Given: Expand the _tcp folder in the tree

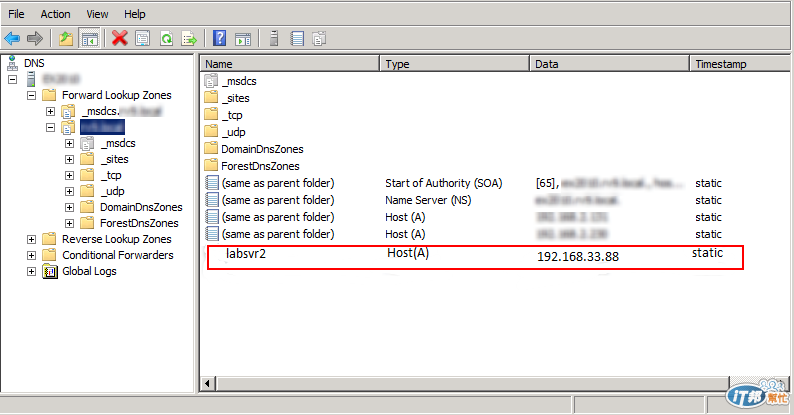Looking at the screenshot, I should coord(69,176).
